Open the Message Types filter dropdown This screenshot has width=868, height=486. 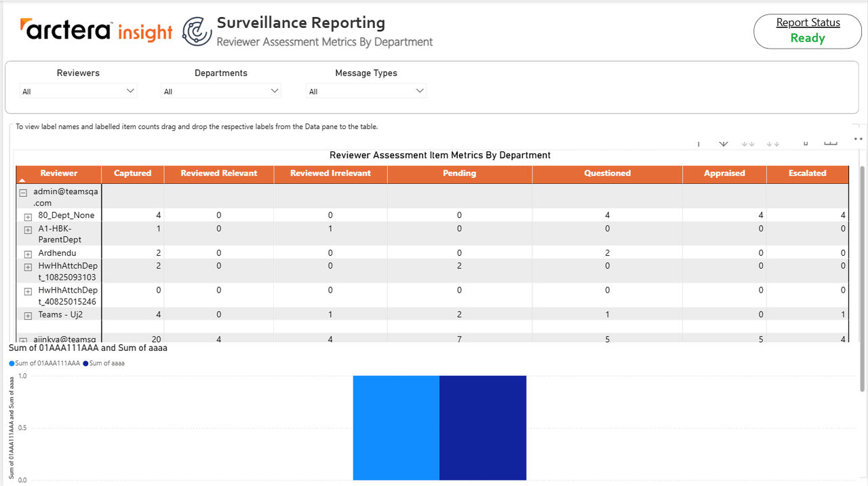click(366, 91)
